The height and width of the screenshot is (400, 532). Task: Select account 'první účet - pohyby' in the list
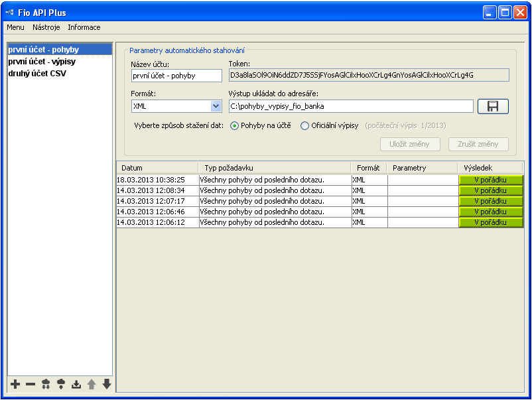point(60,50)
